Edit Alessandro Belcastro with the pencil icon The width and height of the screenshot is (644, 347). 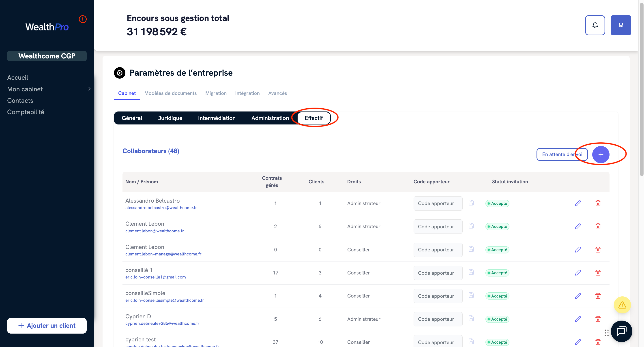point(578,203)
